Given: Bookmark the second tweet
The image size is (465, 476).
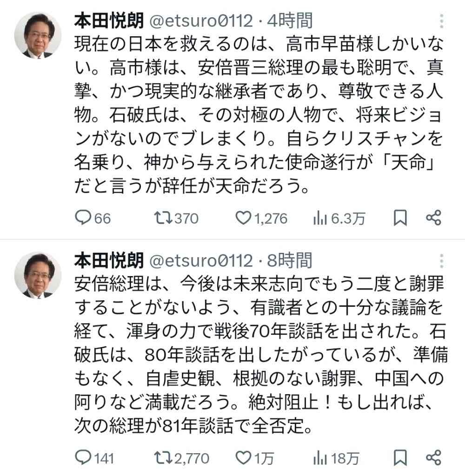Looking at the screenshot, I should tap(400, 458).
